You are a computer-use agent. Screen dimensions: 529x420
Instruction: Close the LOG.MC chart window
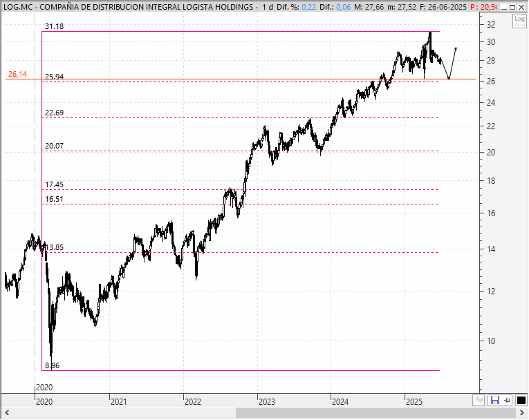(x=521, y=7)
